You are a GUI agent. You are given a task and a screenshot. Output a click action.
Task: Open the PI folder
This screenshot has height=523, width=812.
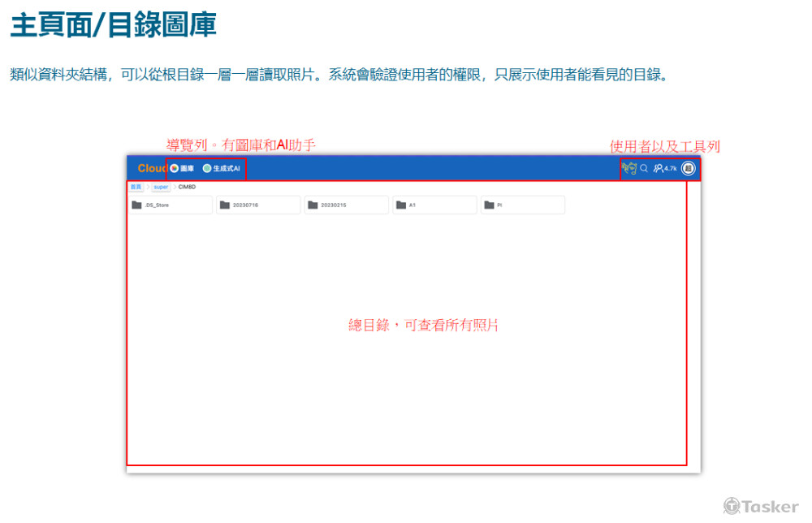tap(522, 205)
